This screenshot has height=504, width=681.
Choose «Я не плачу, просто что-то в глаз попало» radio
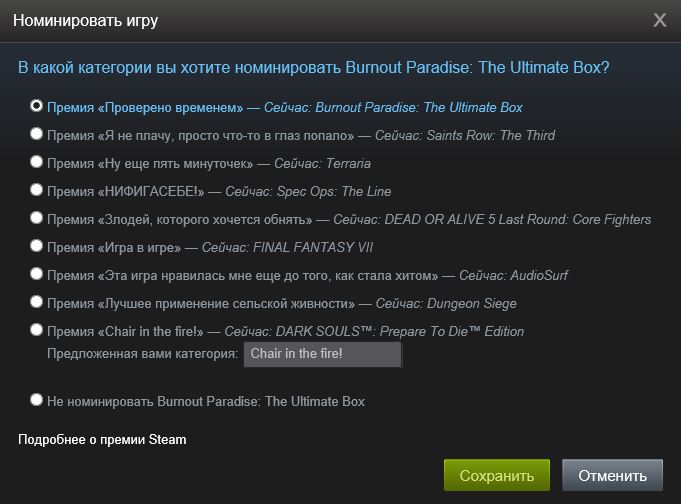pos(37,133)
